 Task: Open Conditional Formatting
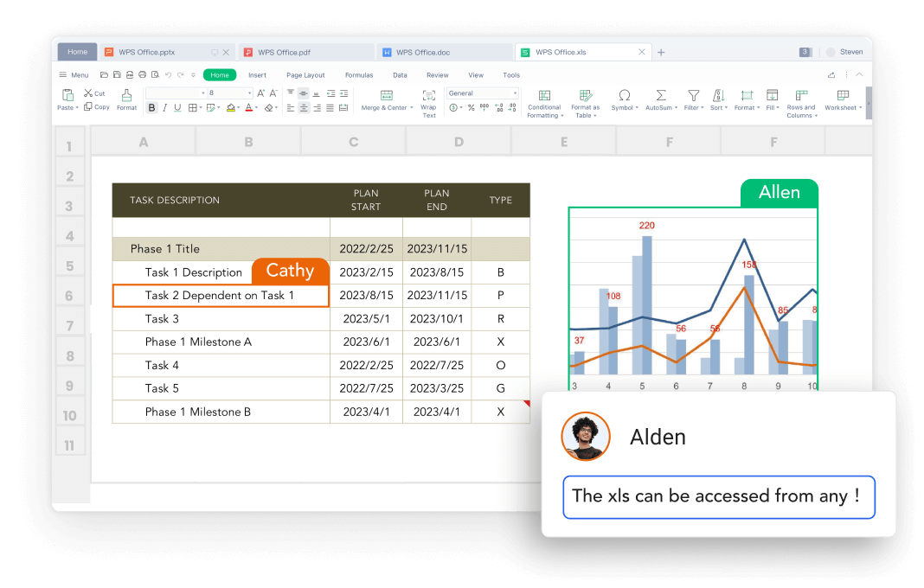tap(543, 95)
